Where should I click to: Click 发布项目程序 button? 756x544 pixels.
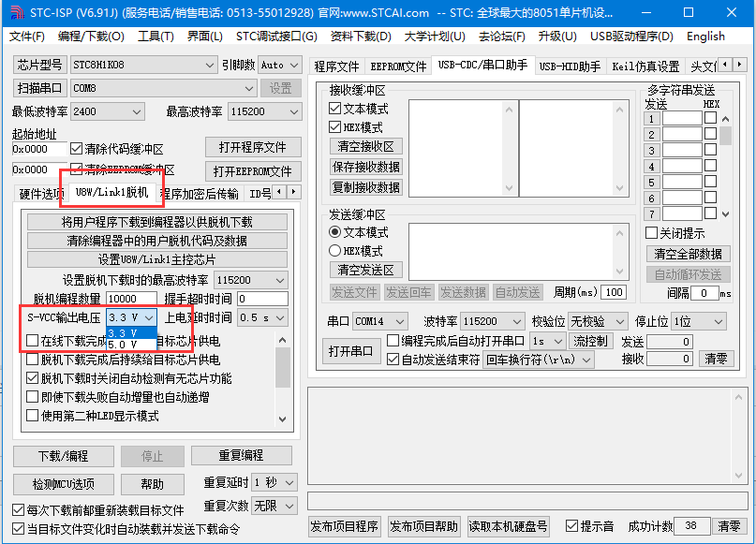click(x=344, y=526)
